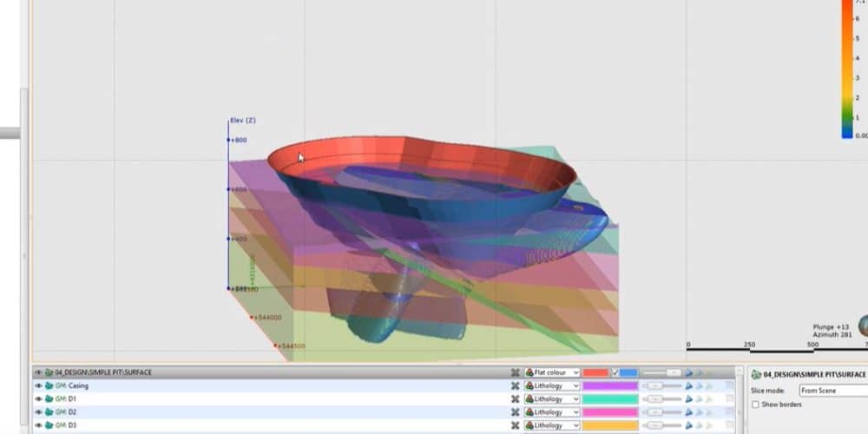Click the light-blue slice icon for GM: D3
The image size is (868, 434).
[699, 425]
